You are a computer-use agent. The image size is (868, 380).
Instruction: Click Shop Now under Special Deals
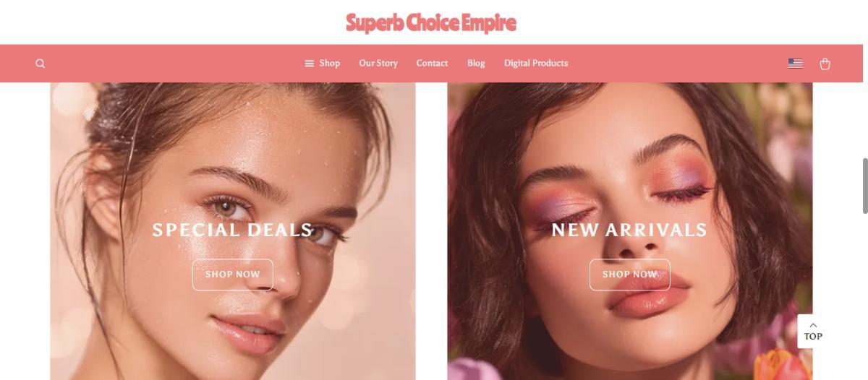coord(232,275)
